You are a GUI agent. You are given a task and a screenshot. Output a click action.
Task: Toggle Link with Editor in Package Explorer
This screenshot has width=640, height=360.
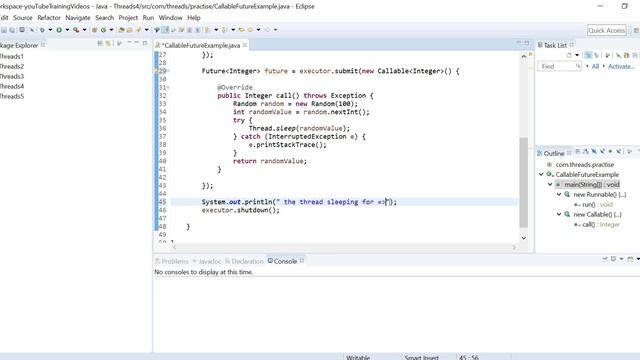[108, 43]
